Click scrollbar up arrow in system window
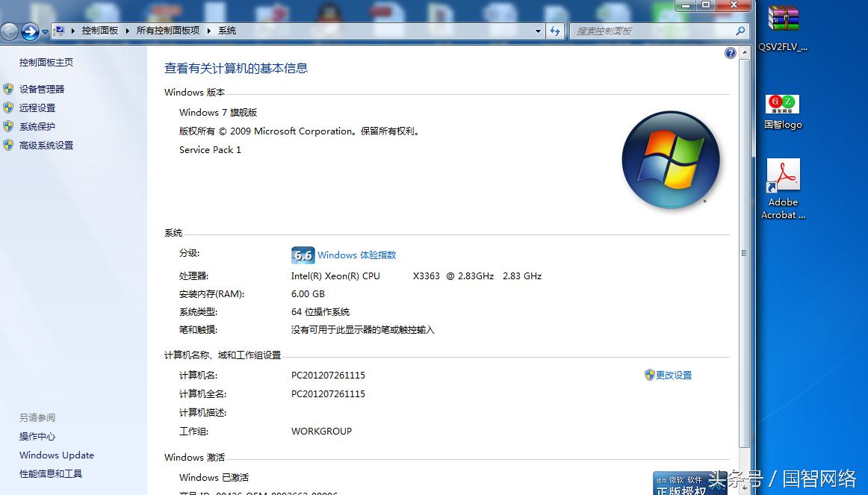 pos(745,52)
